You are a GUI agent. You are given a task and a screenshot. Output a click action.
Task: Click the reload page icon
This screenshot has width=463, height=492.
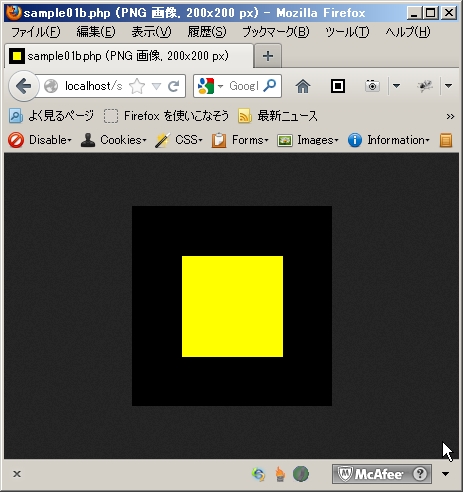tap(173, 86)
